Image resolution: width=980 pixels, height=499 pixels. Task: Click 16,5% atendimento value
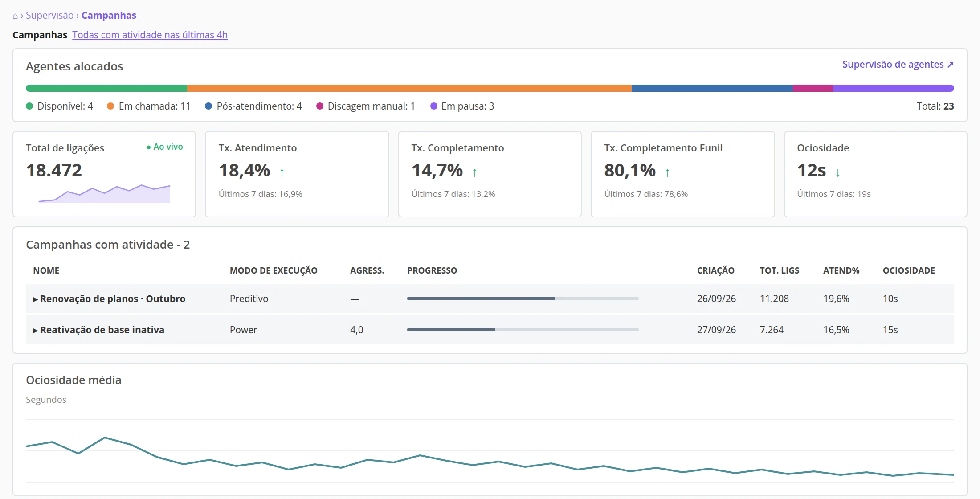836,330
